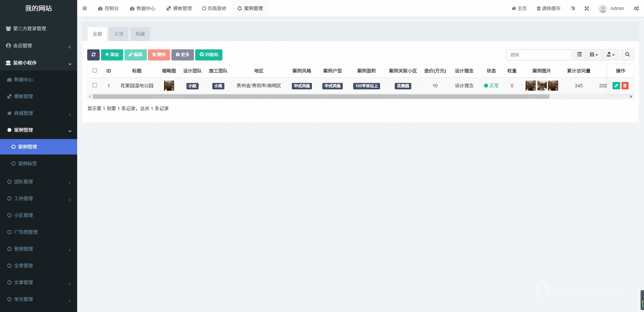Toggle the table card view icon
Image resolution: width=644 pixels, height=312 pixels.
pyautogui.click(x=580, y=55)
